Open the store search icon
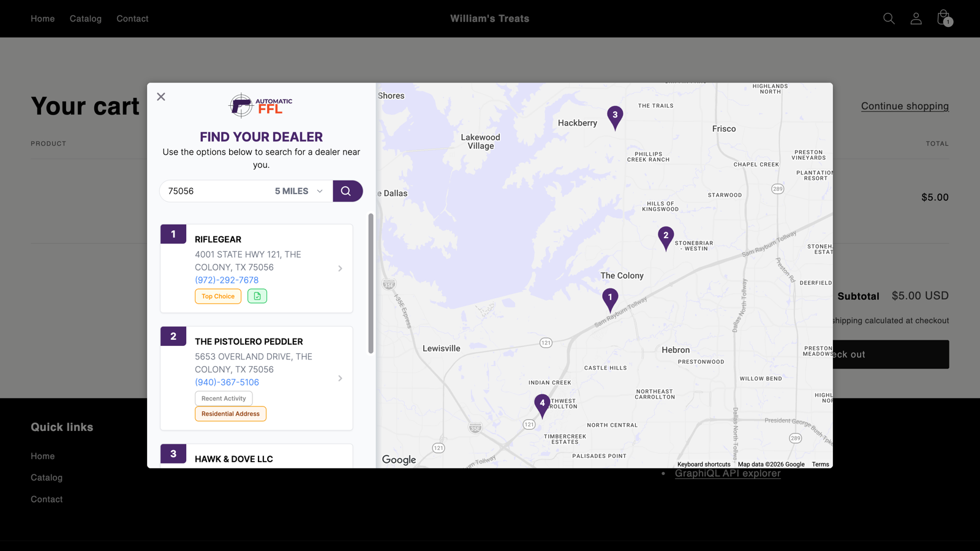The width and height of the screenshot is (980, 551). (x=889, y=18)
